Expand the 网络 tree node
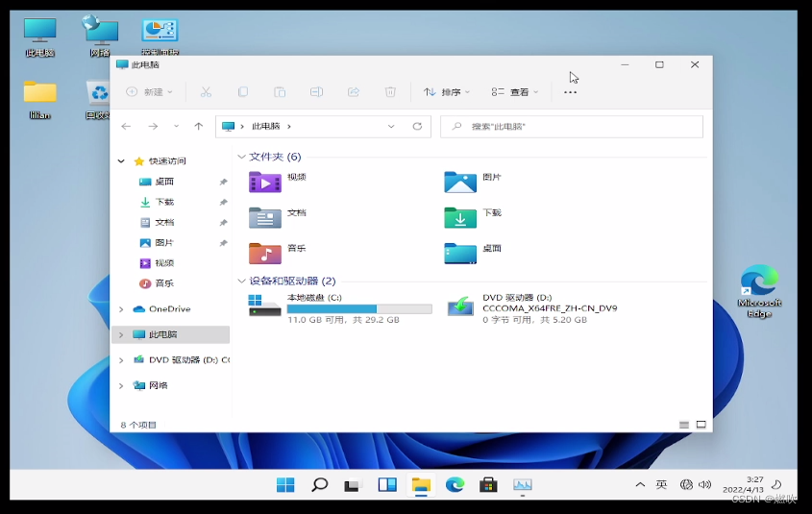 pyautogui.click(x=121, y=385)
